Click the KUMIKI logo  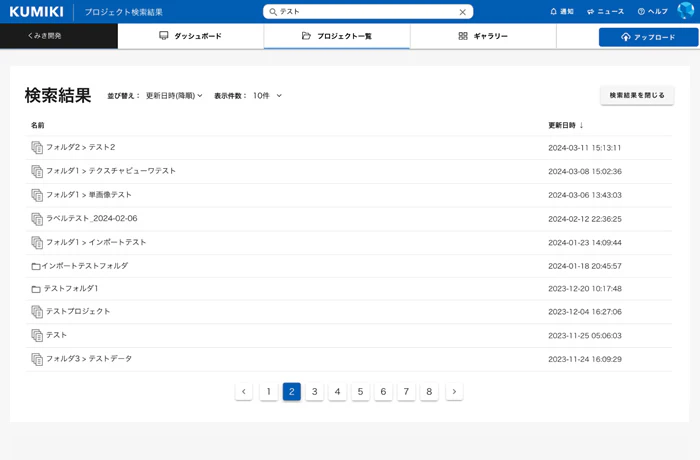click(x=37, y=12)
